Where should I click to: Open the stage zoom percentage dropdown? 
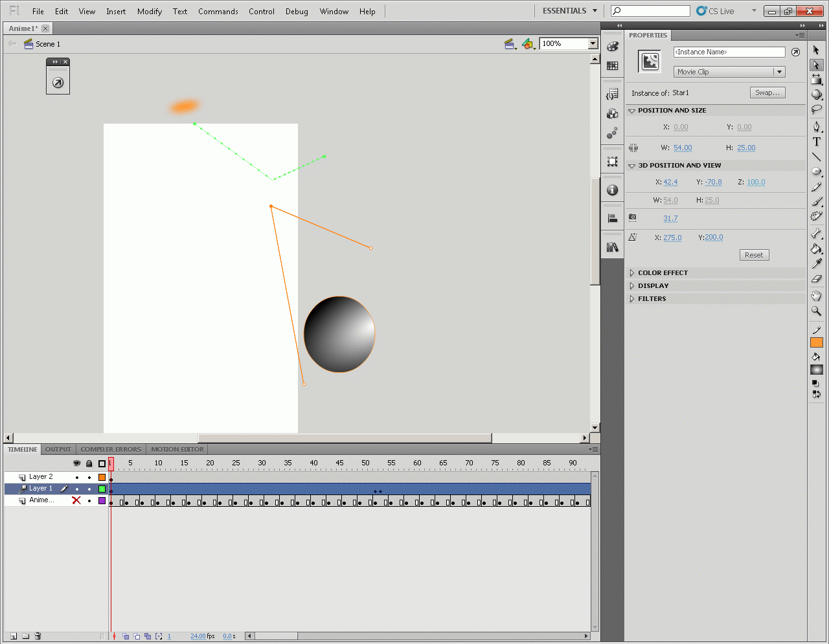pos(592,43)
